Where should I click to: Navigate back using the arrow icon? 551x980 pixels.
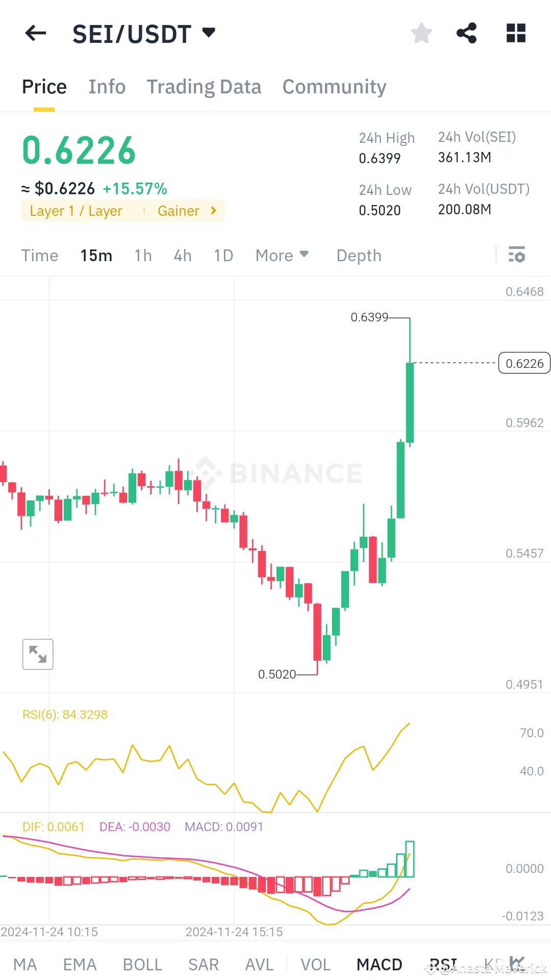[x=35, y=33]
